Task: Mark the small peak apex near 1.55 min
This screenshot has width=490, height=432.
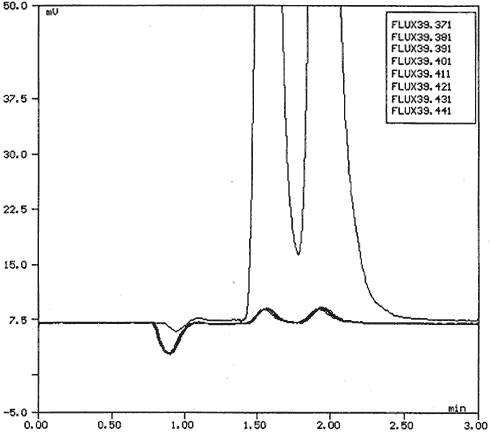Action: [266, 309]
